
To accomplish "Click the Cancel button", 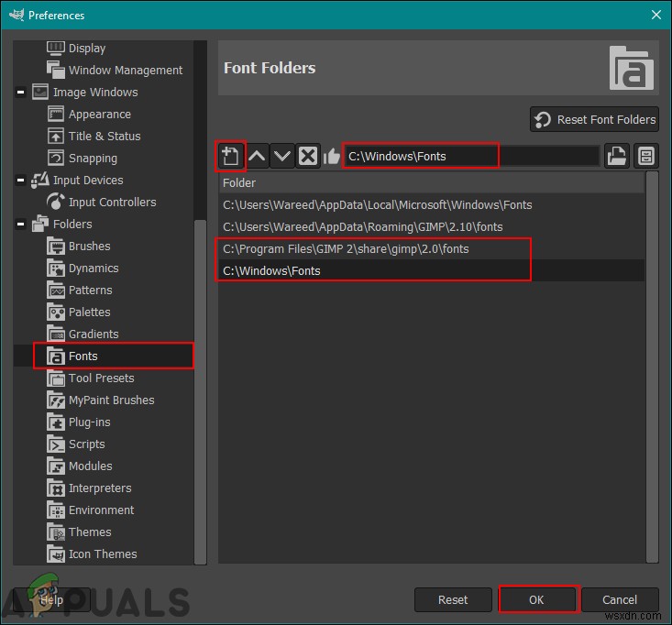I will coord(620,599).
